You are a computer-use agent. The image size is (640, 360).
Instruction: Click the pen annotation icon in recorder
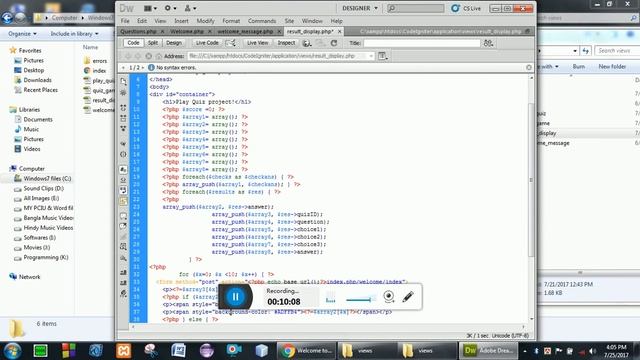pyautogui.click(x=408, y=296)
